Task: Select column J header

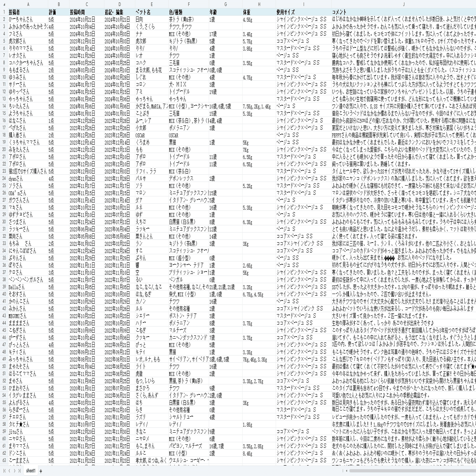Action: [x=404, y=4]
